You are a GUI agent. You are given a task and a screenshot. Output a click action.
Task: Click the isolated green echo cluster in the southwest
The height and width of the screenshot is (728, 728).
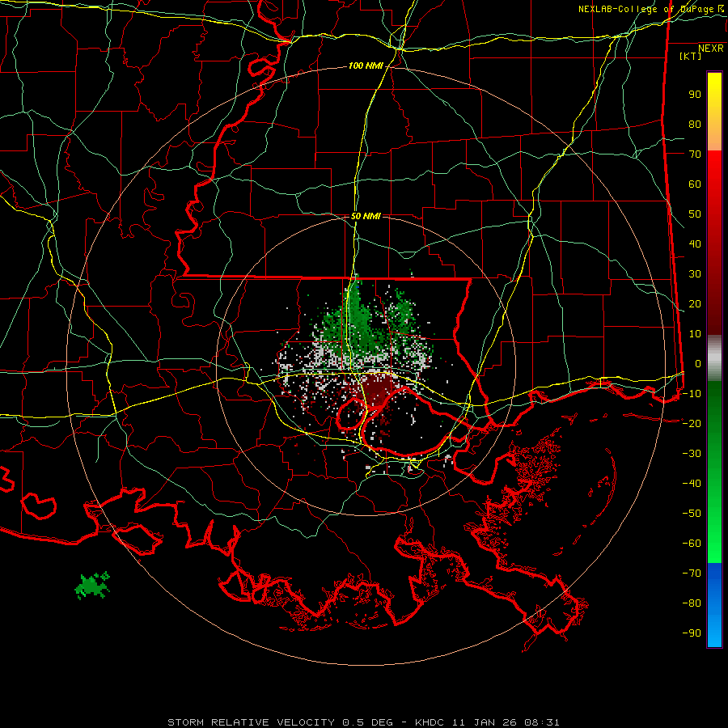(92, 585)
